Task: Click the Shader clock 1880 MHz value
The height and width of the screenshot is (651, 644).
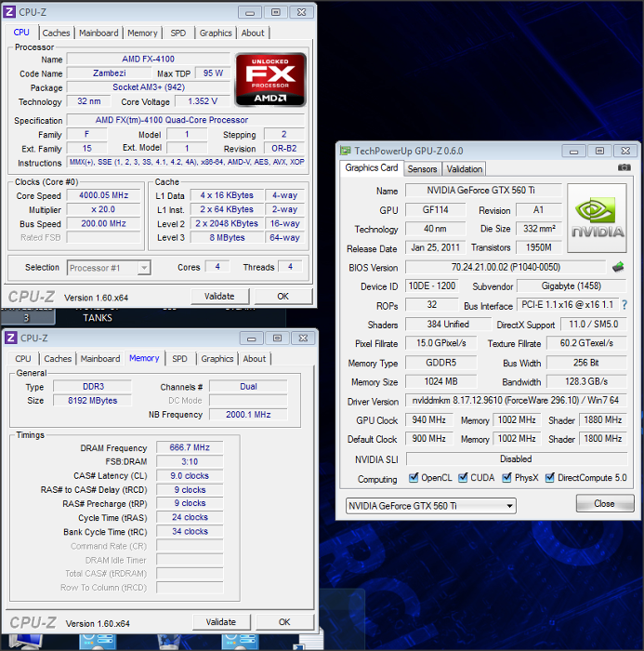Action: tap(603, 419)
